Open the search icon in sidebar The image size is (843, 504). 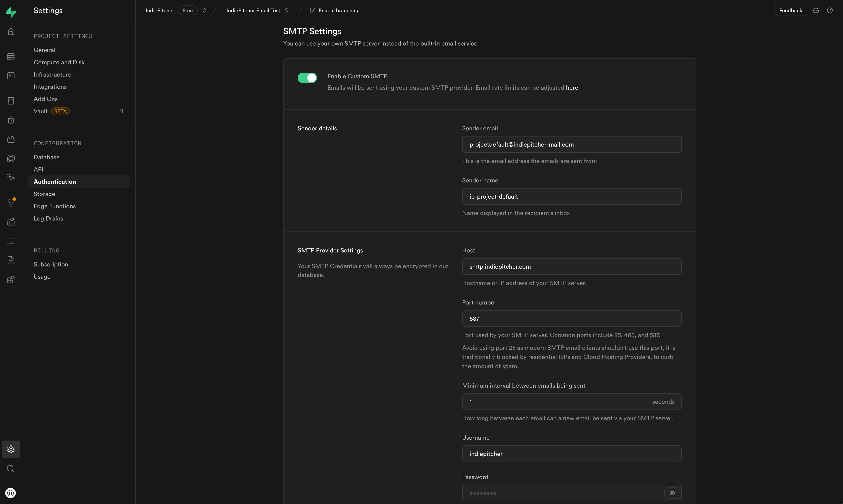(11, 469)
